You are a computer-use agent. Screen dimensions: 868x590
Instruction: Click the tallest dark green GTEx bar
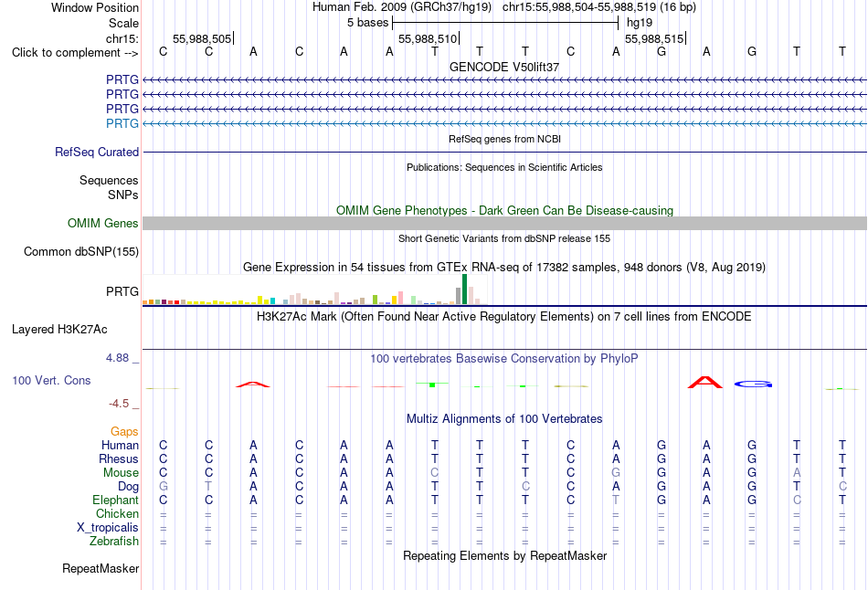(x=464, y=289)
